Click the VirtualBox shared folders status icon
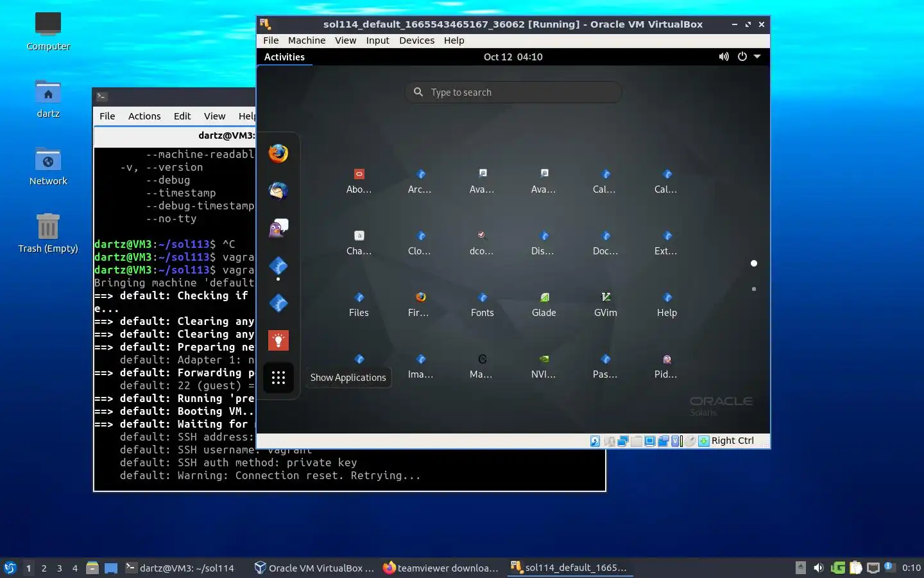 pos(636,441)
